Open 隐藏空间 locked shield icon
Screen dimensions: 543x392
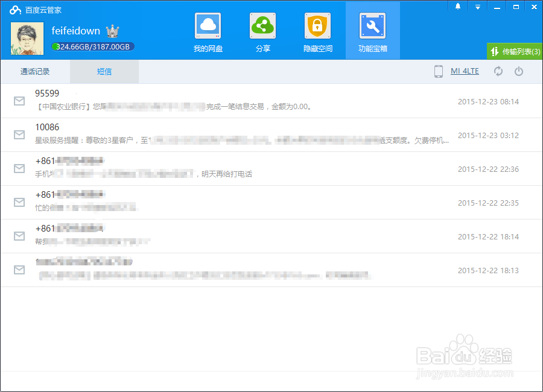pyautogui.click(x=317, y=26)
